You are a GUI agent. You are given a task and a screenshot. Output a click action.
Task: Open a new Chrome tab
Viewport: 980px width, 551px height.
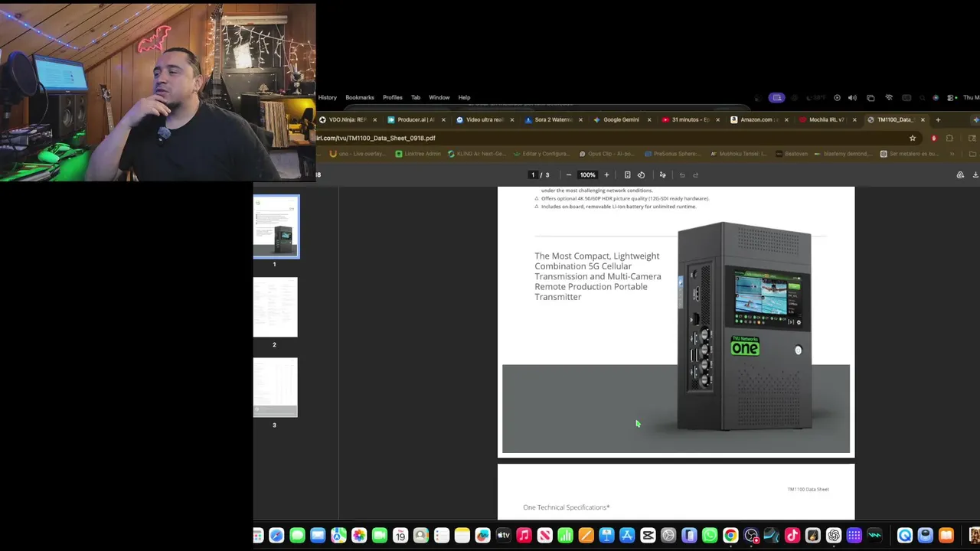(x=938, y=119)
